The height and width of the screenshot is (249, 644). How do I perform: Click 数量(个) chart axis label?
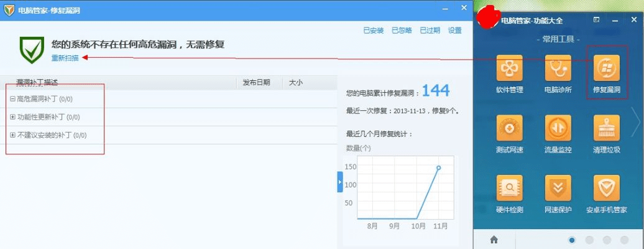(x=359, y=148)
